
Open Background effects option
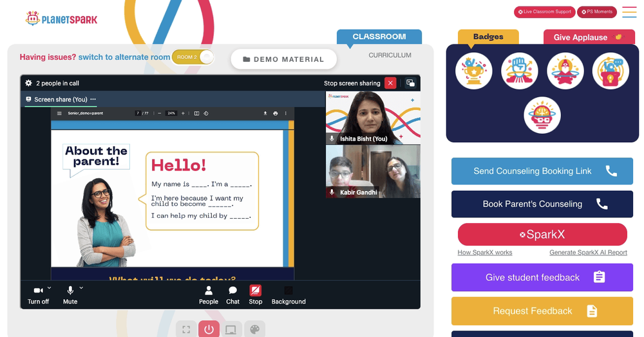(289, 295)
